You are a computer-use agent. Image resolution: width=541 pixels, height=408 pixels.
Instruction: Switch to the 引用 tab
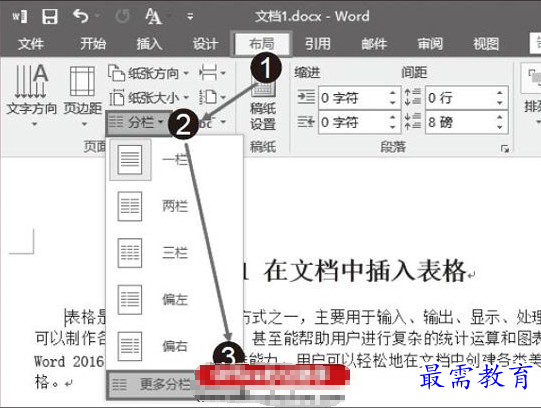click(x=317, y=44)
